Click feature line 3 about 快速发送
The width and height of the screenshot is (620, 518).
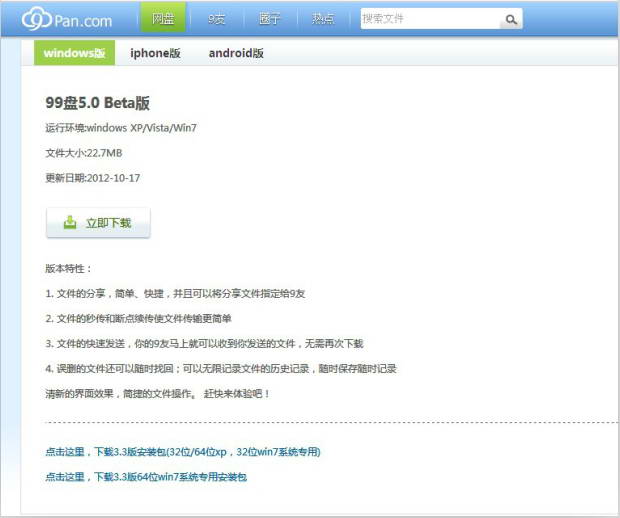point(204,344)
